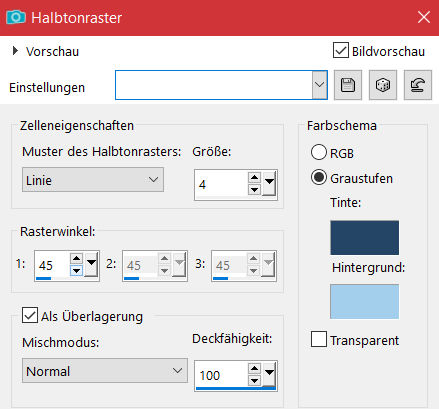Click the dark blue Tinte color swatch
Viewport: 439px width, 409px height.
pos(364,237)
